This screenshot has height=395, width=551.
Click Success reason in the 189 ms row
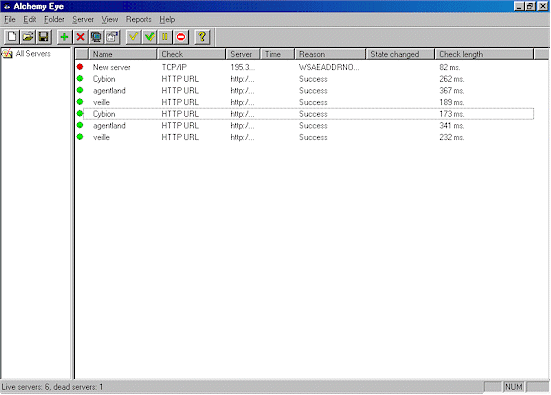[313, 102]
